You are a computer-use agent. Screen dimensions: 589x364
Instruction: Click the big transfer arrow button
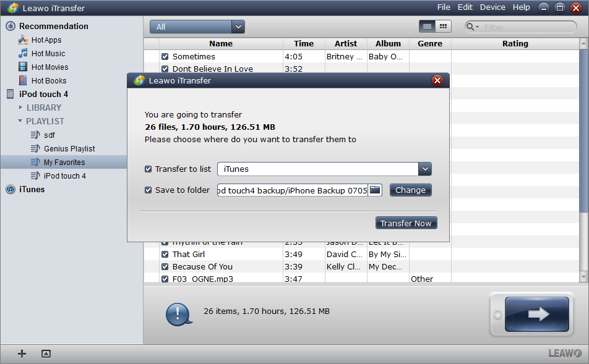pyautogui.click(x=537, y=314)
